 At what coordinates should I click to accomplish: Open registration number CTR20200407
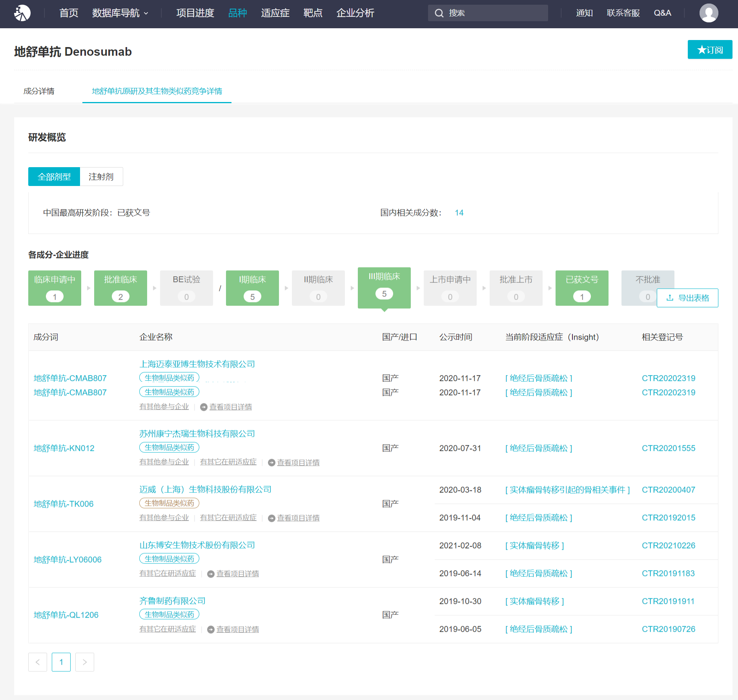(x=668, y=490)
